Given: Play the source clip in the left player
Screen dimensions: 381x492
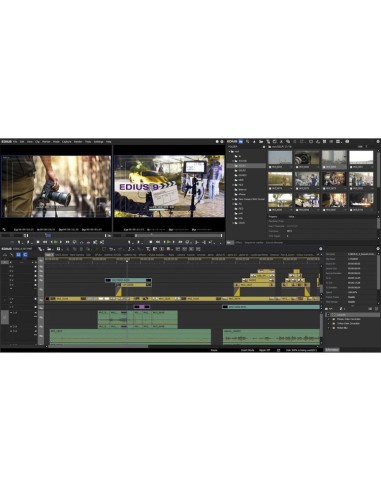Looking at the screenshot, I should tap(56, 242).
